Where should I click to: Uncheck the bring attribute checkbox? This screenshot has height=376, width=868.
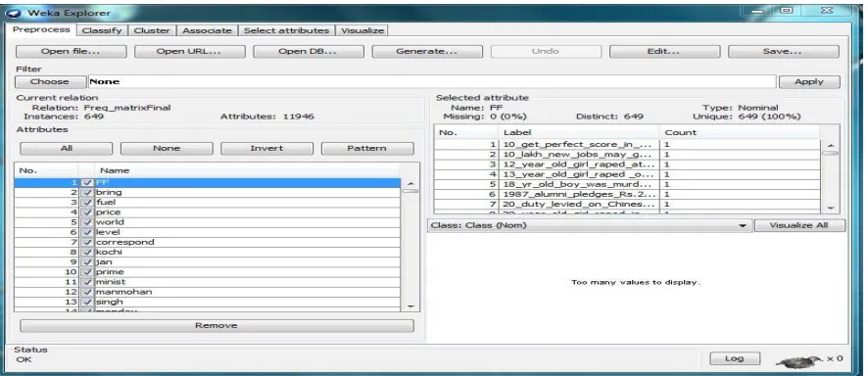[x=87, y=193]
